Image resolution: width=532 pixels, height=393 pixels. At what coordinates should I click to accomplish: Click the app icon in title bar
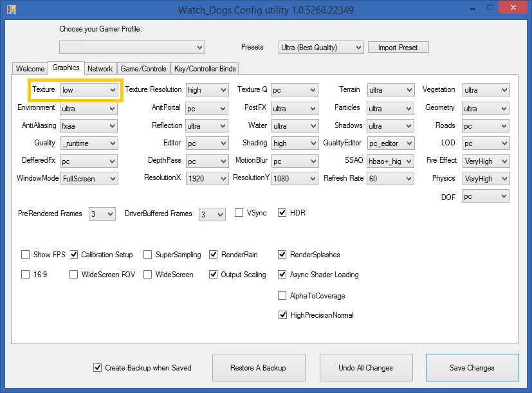(x=11, y=10)
